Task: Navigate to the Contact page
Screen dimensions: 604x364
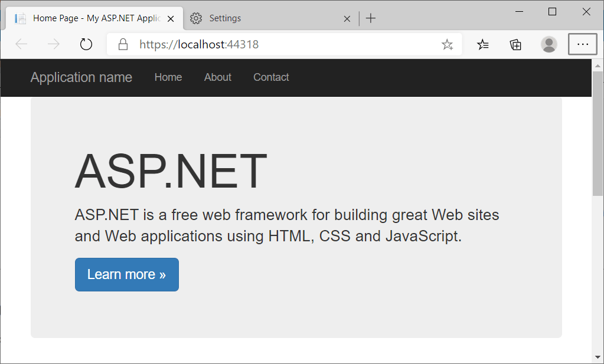Action: click(x=271, y=77)
